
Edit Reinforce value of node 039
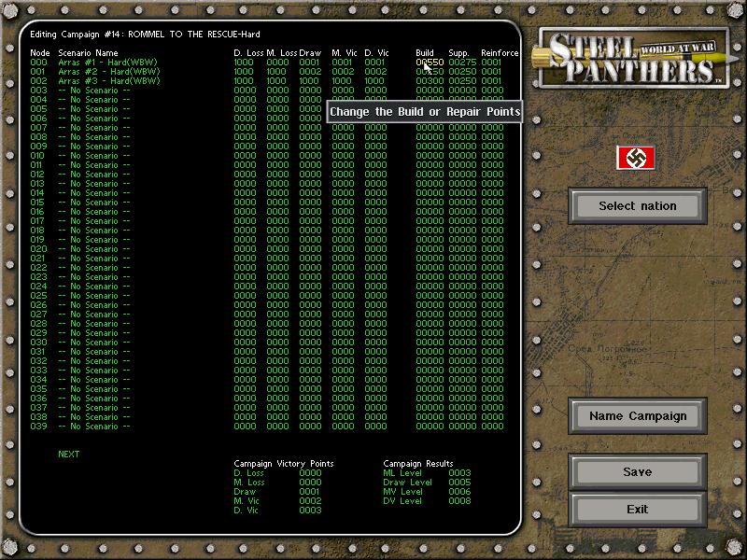[492, 427]
